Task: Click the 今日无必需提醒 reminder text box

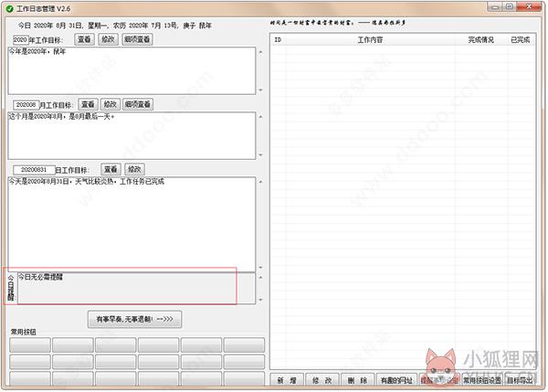Action: click(x=136, y=288)
